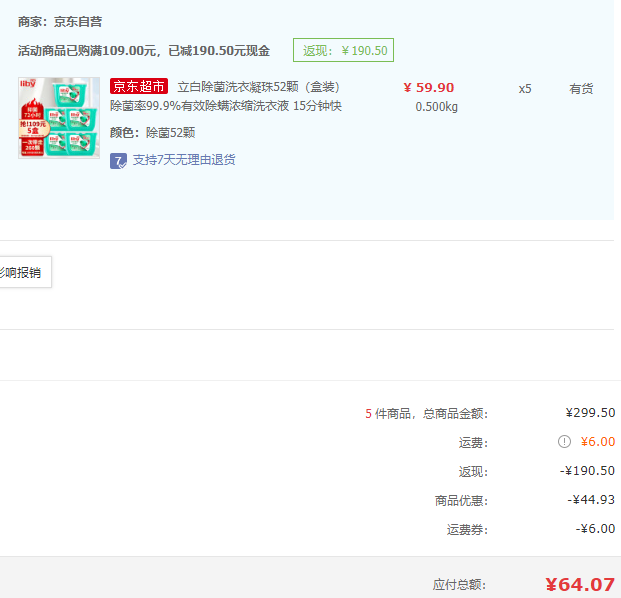Screen dimensions: 621x598
Task: Select the weight value 0.500kg
Action: pyautogui.click(x=436, y=107)
